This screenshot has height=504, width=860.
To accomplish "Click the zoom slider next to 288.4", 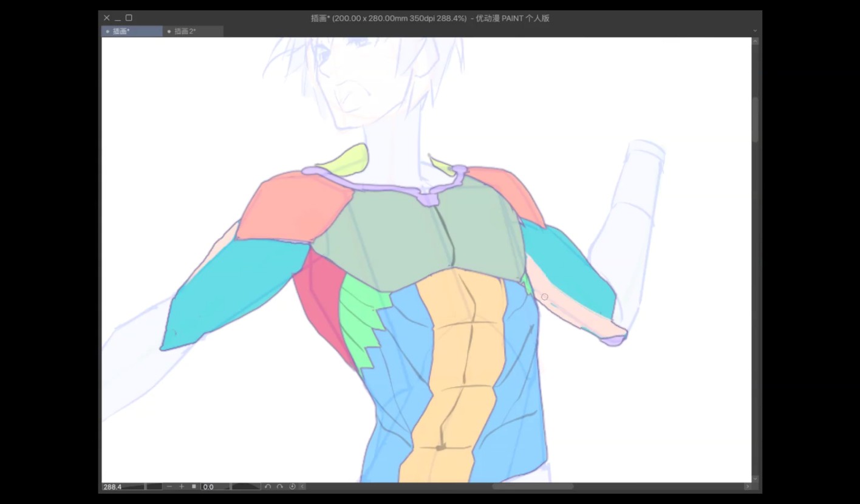I will 154,486.
